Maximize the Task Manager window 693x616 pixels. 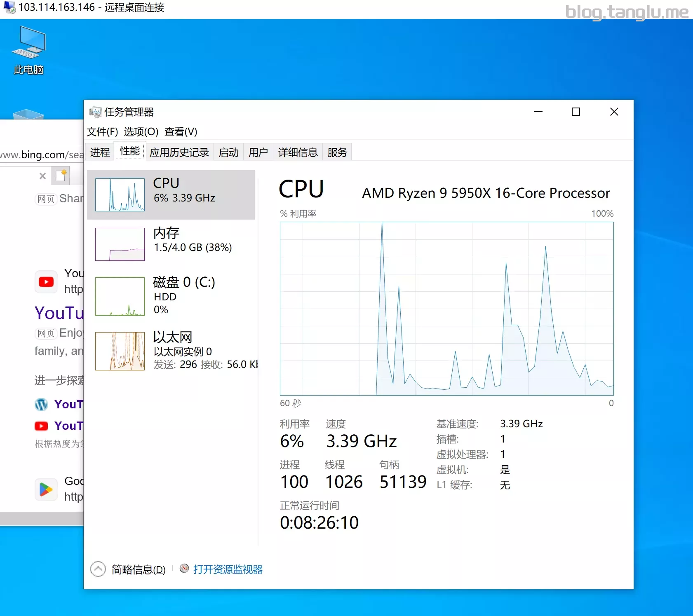point(576,112)
